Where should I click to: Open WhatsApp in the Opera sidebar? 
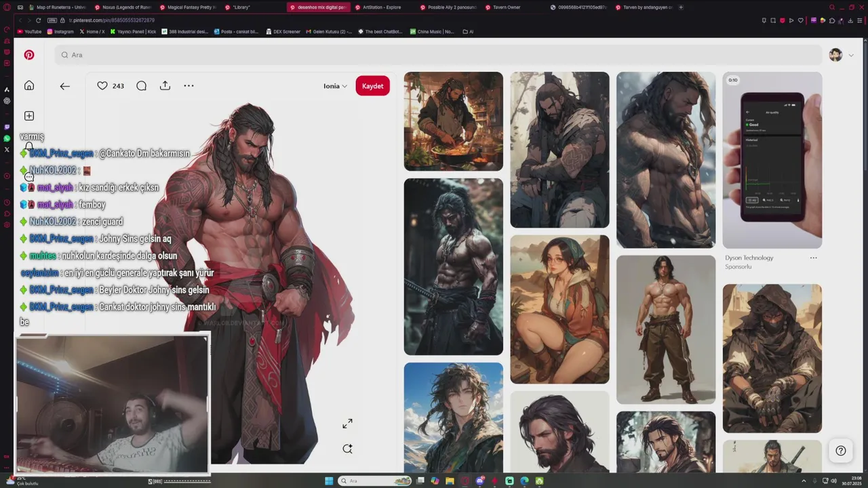(7, 138)
